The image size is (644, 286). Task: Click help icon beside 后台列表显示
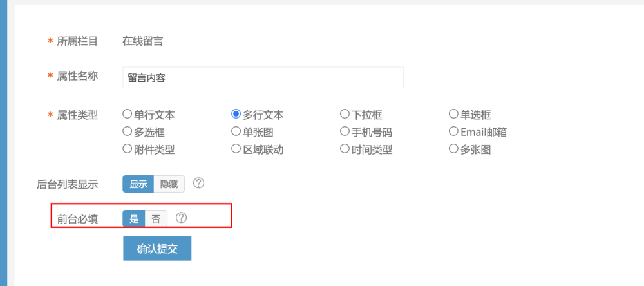[199, 183]
